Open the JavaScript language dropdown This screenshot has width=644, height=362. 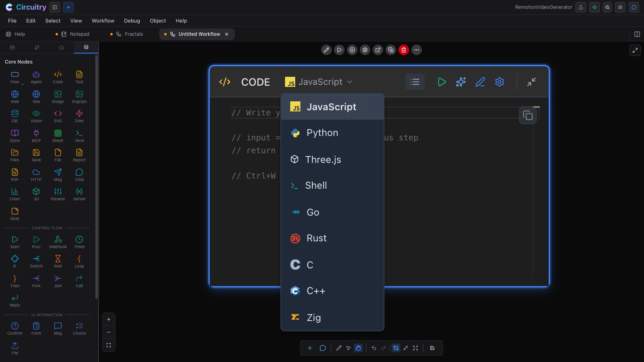coord(319,82)
